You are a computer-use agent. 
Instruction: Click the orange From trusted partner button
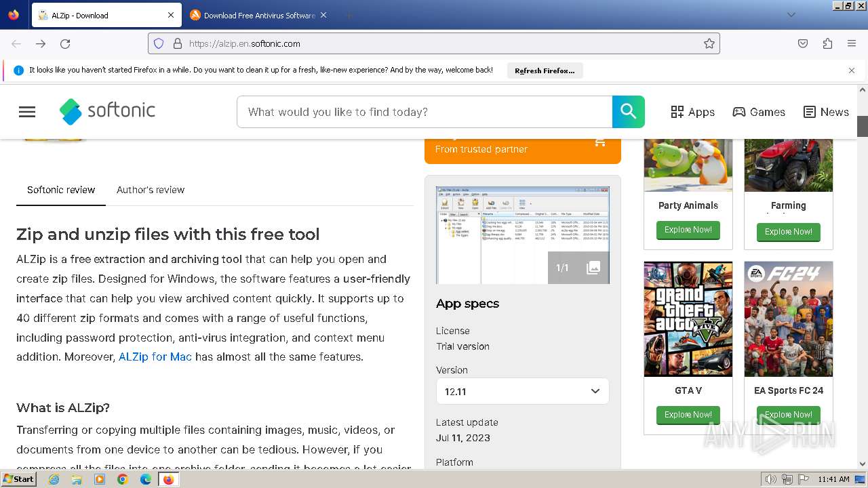(522, 149)
